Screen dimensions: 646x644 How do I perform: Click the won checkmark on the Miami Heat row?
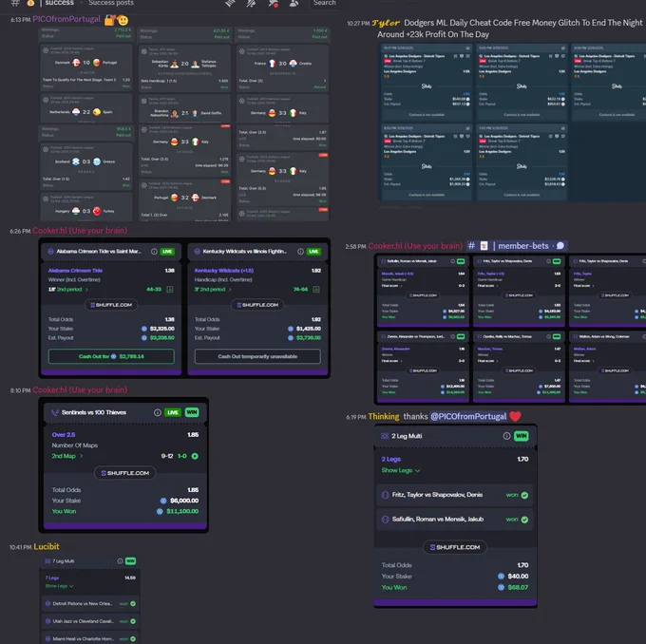pos(133,639)
